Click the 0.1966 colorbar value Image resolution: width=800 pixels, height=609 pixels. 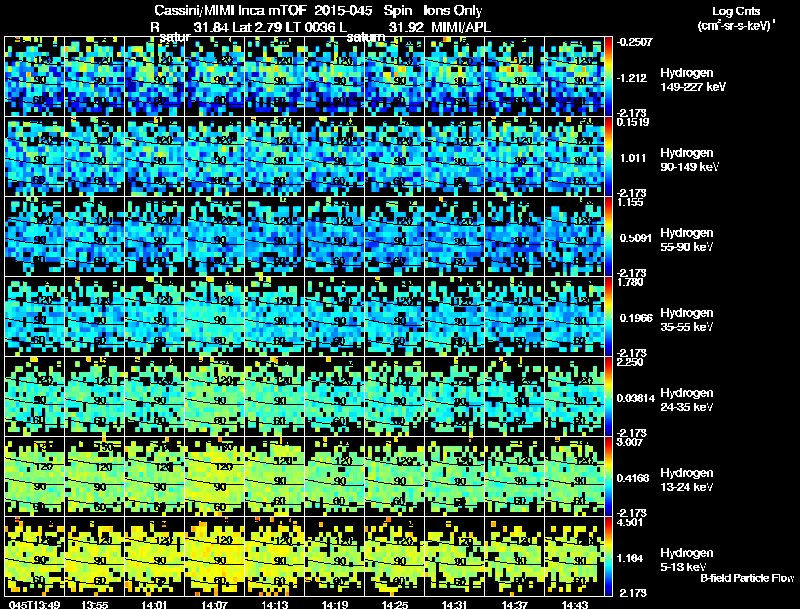[x=636, y=318]
